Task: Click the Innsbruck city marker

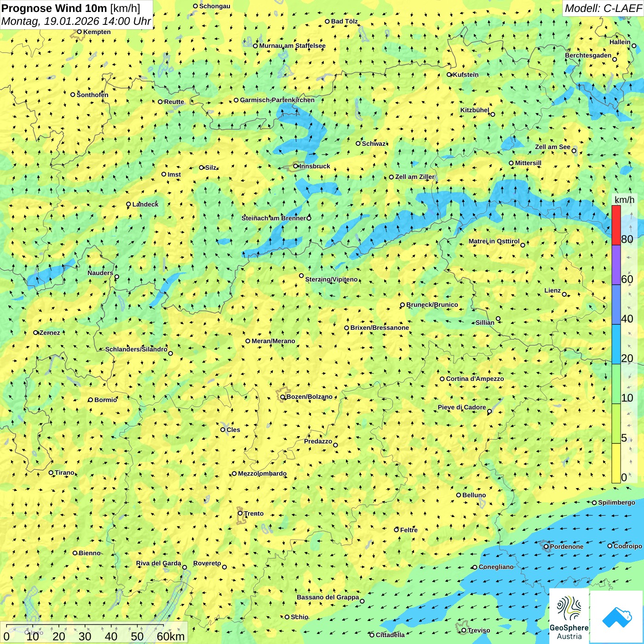Action: 296,166
